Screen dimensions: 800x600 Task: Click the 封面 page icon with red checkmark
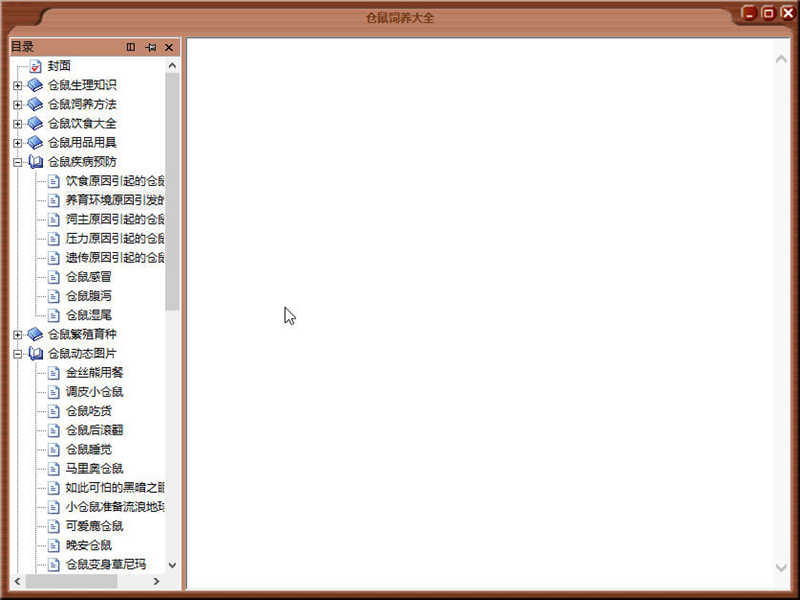click(x=35, y=66)
